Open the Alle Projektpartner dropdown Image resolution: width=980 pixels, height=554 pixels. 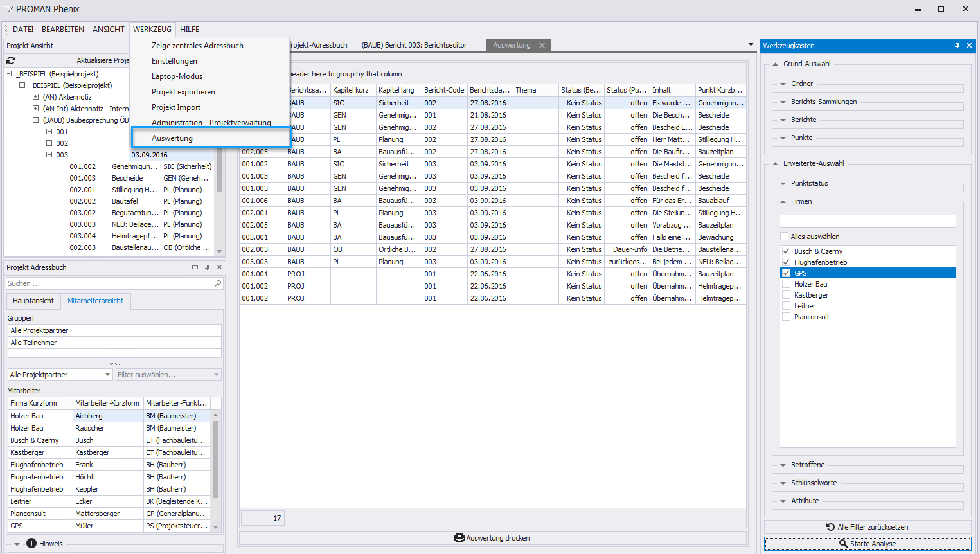coord(107,375)
